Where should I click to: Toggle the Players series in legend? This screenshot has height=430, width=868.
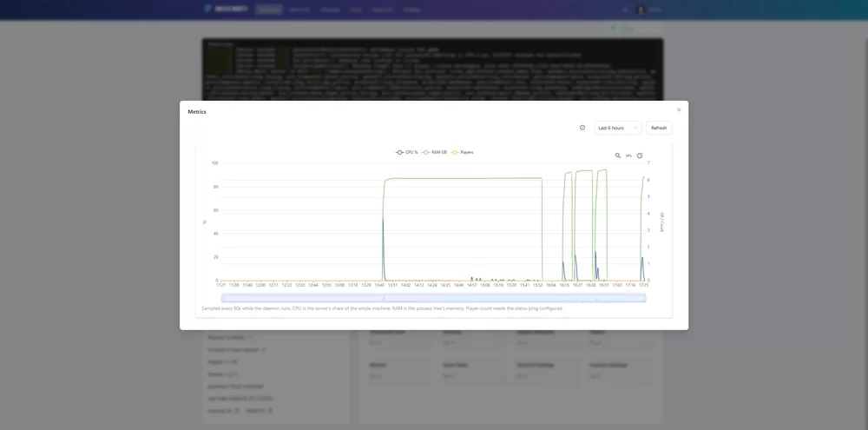(463, 152)
